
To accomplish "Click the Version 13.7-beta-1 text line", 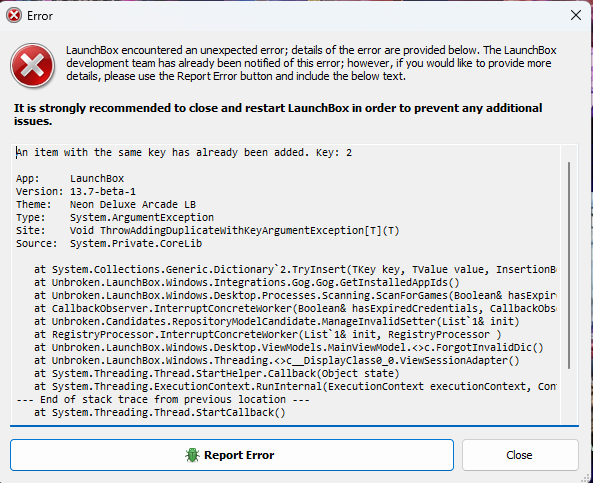I will (x=76, y=191).
